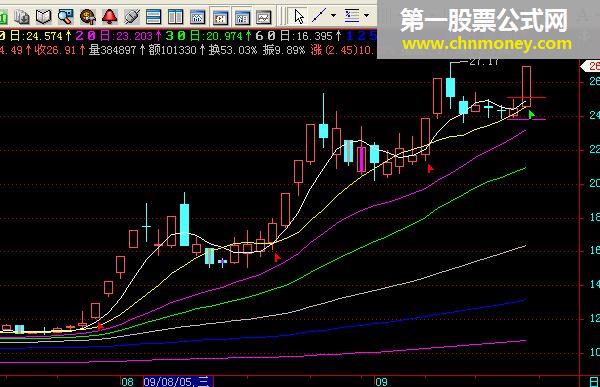Click the percent lines indicator icon
600x387 pixels.
(352, 16)
